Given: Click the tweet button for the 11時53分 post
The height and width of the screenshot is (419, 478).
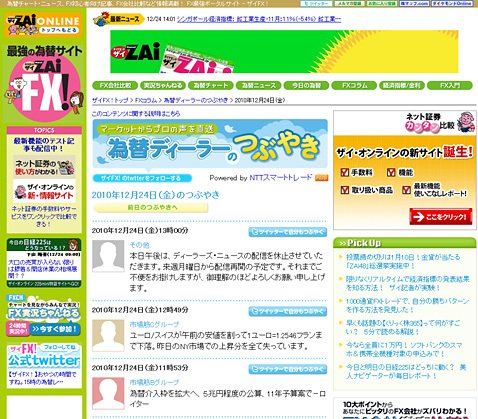Looking at the screenshot, I should pos(288,369).
